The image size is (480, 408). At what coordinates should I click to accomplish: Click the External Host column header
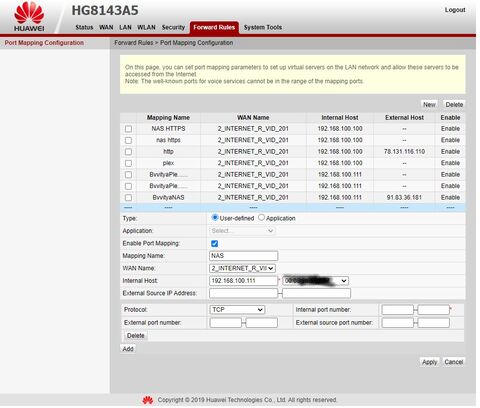pos(404,118)
